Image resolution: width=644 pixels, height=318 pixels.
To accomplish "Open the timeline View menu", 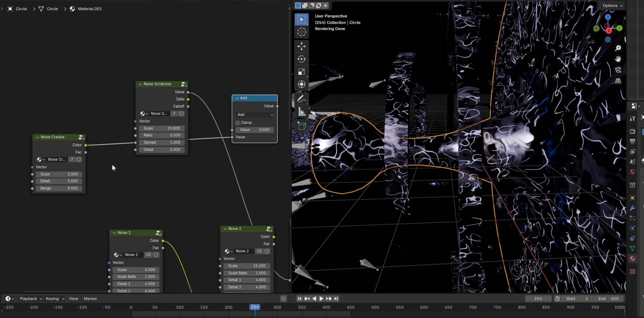I will (x=73, y=299).
